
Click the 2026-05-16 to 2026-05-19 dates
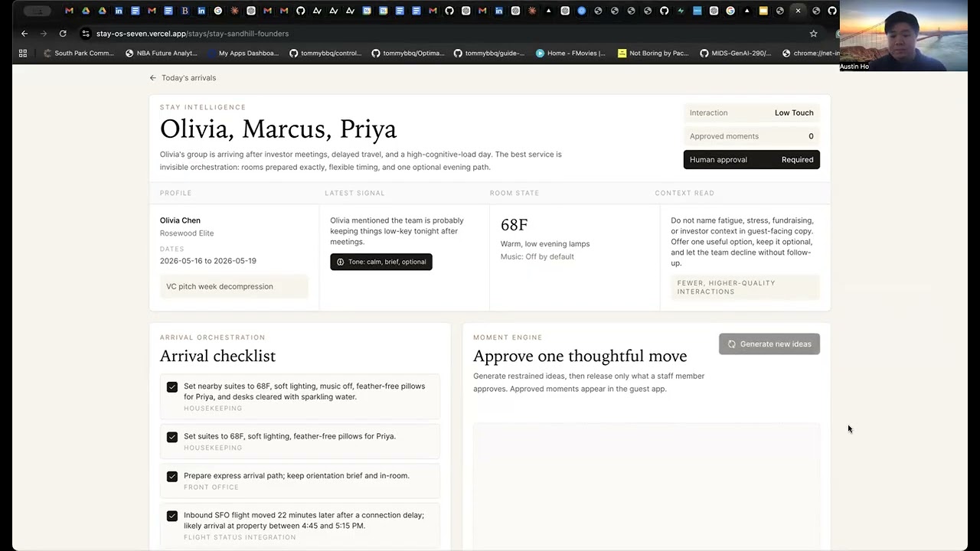[208, 261]
